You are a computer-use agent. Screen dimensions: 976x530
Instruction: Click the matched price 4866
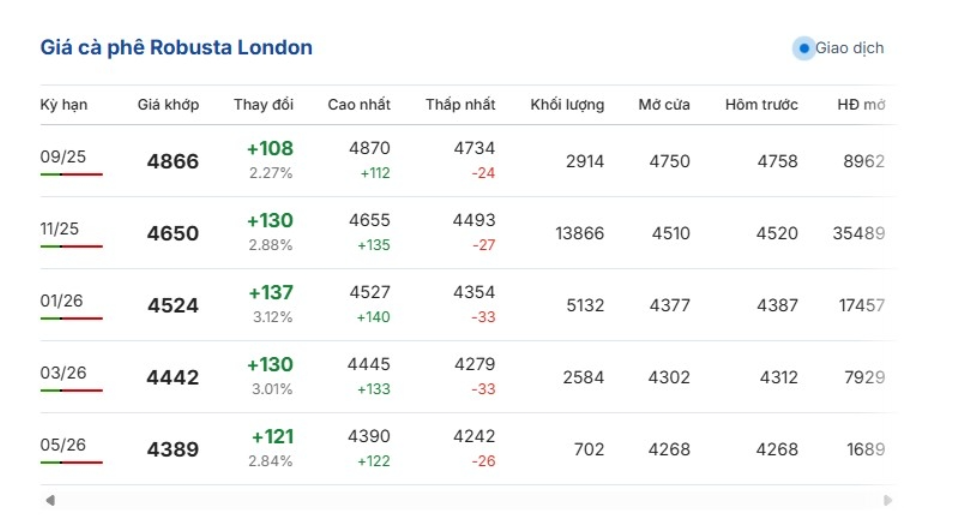coord(173,161)
